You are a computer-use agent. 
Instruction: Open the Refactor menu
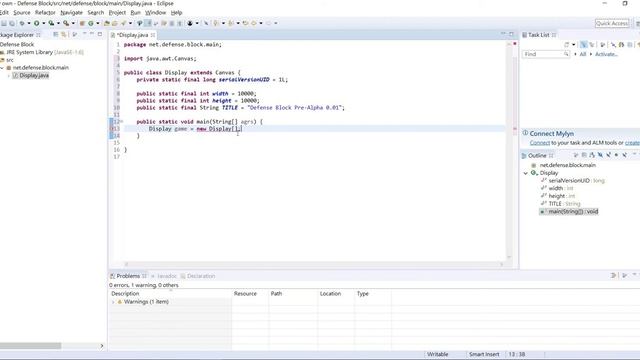tap(45, 13)
